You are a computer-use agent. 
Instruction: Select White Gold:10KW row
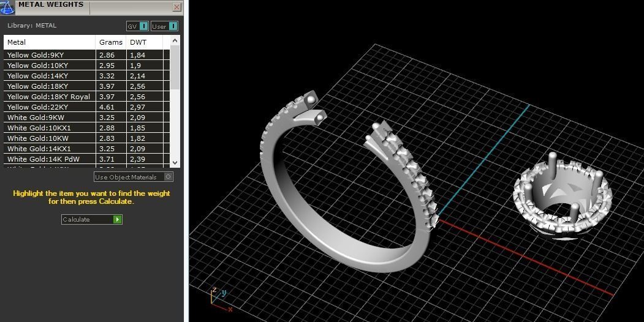(86, 138)
